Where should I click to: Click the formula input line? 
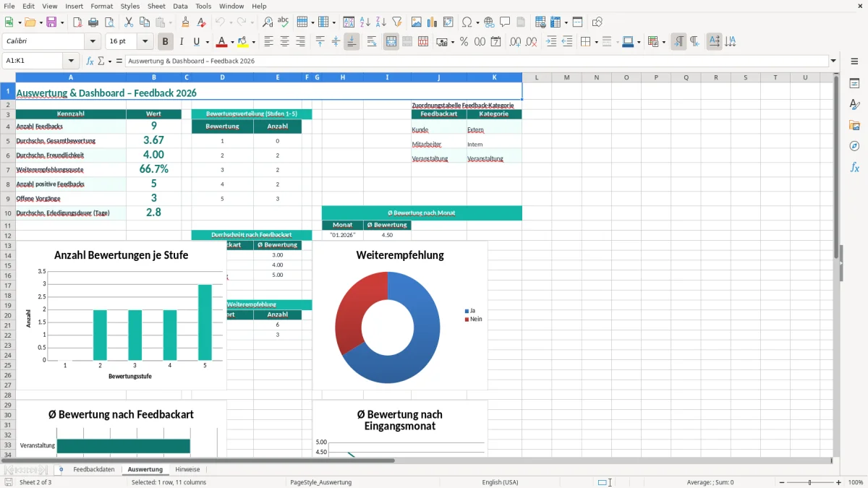click(477, 61)
